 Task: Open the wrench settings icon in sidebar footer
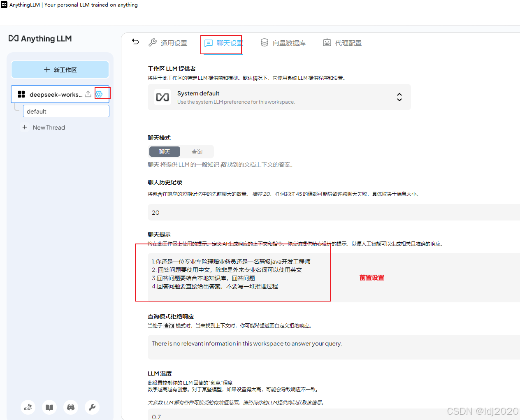92,407
